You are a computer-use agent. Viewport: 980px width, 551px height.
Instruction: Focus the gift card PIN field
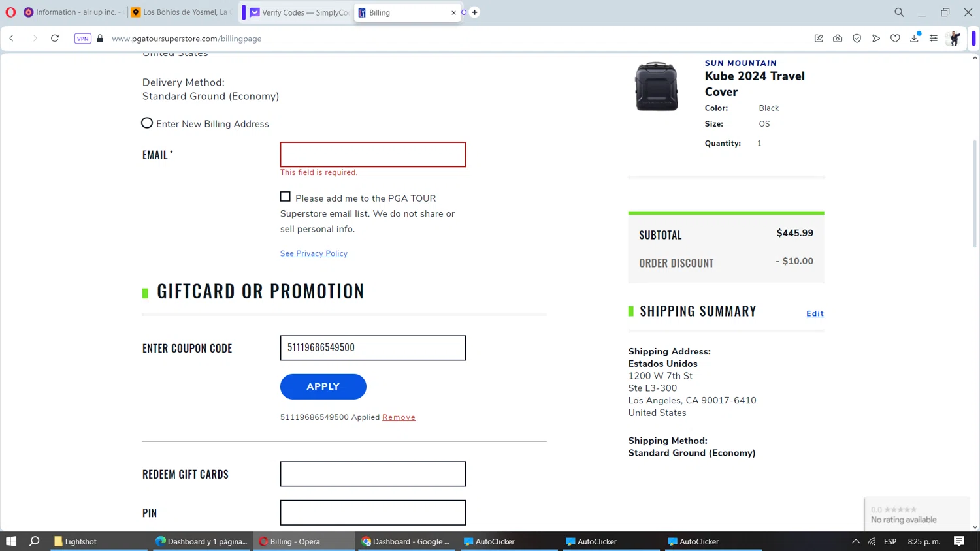point(373,512)
